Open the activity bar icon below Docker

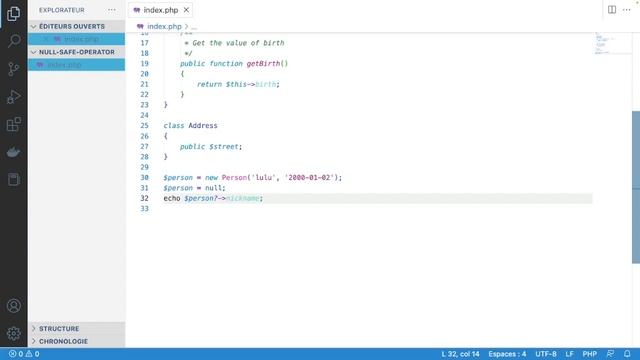[13, 180]
